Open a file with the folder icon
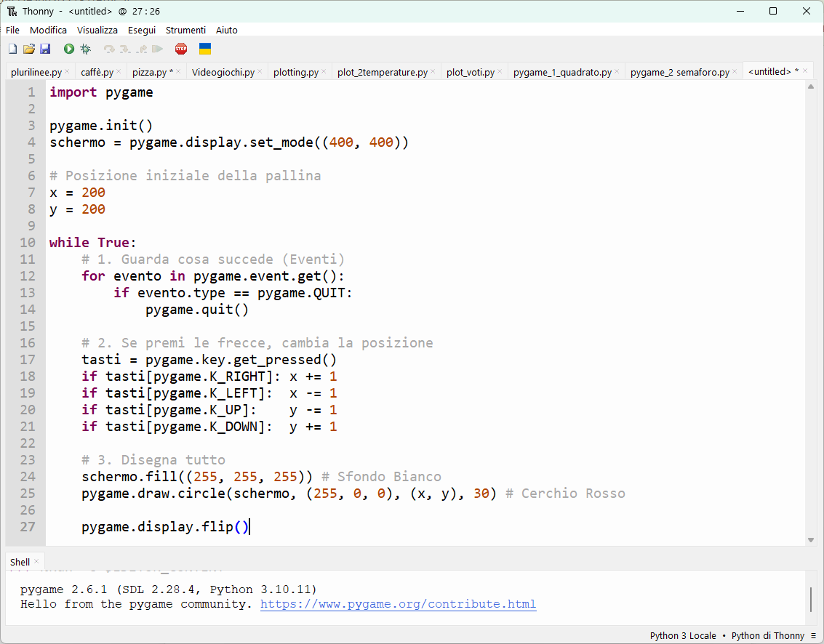This screenshot has height=644, width=824. point(29,49)
